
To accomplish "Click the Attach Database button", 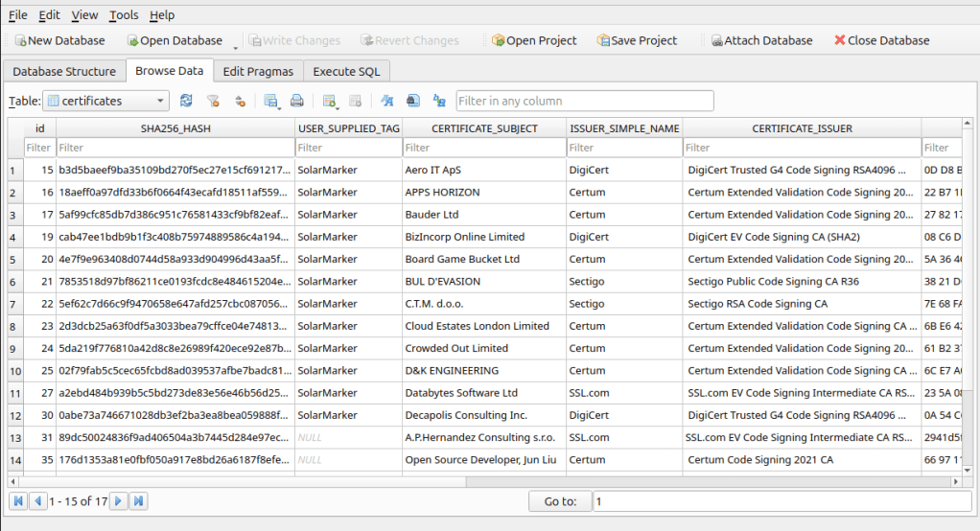I will (x=761, y=40).
